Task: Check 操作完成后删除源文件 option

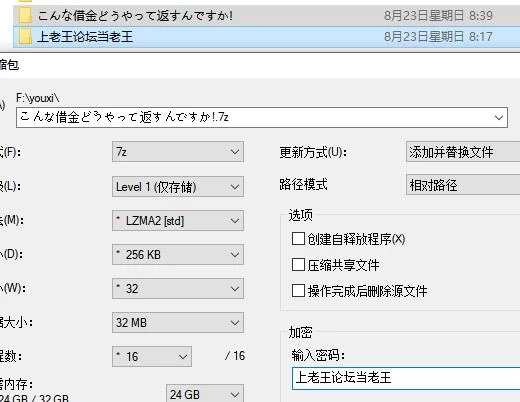Action: point(298,290)
